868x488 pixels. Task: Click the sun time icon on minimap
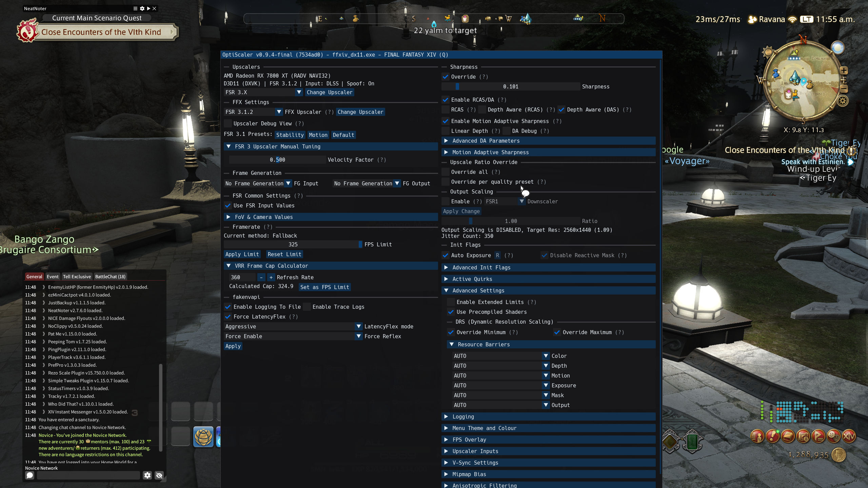coord(768,52)
